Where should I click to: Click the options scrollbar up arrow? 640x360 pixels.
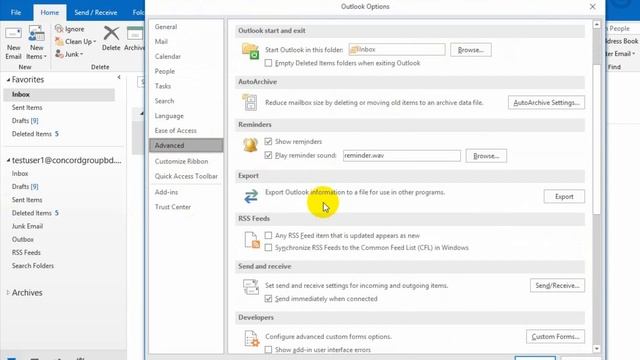597,24
